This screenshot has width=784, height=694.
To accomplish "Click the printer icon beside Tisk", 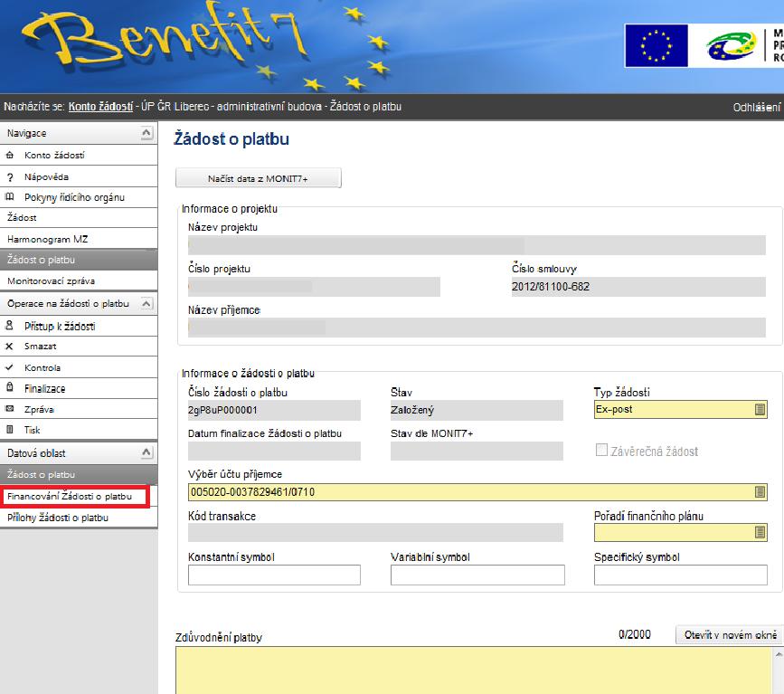I will click(x=10, y=429).
